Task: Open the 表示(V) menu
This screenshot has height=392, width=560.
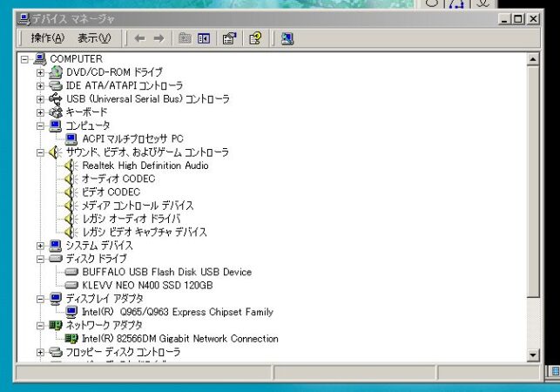Action: pyautogui.click(x=93, y=38)
